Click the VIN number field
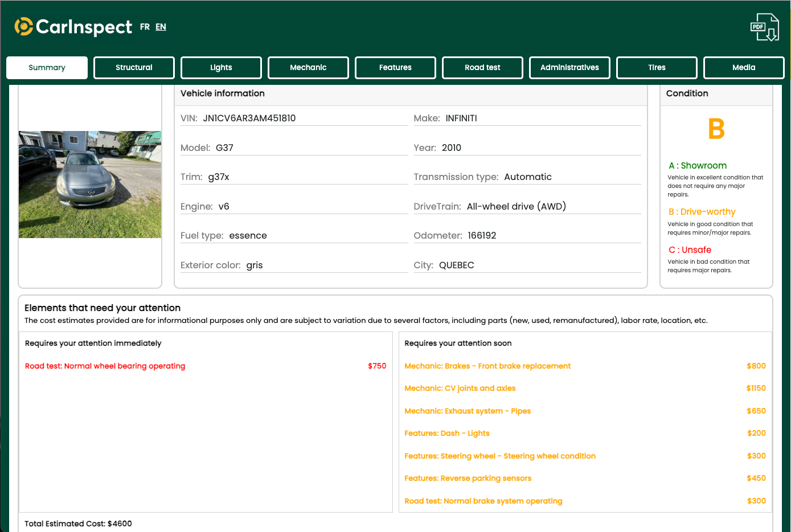The width and height of the screenshot is (791, 532). click(294, 118)
